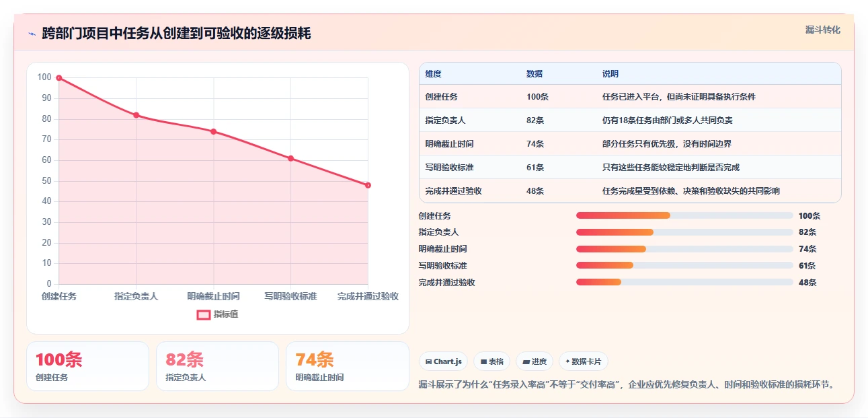
Task: Click the 100条 value in the table
Action: pos(537,97)
